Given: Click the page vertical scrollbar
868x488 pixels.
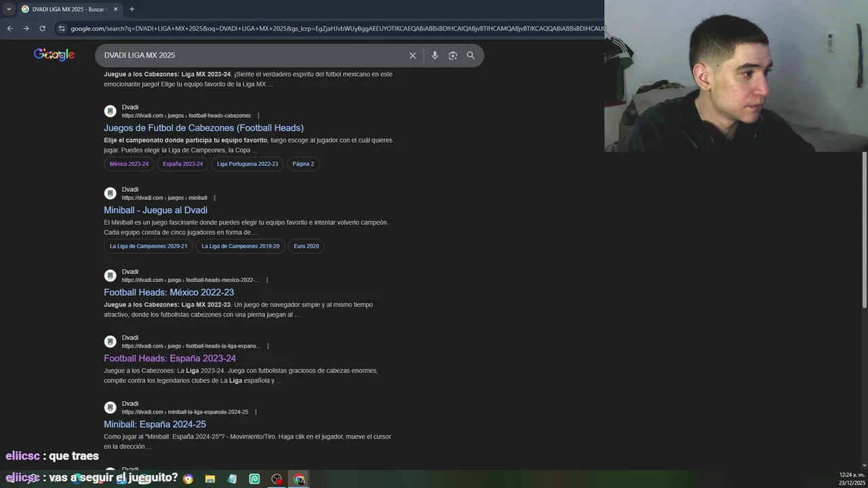Looking at the screenshot, I should (x=864, y=230).
